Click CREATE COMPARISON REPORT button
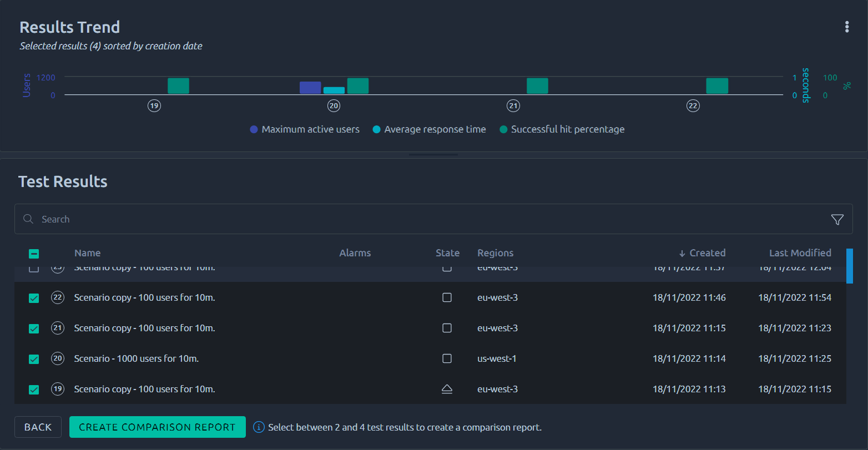The height and width of the screenshot is (450, 868). [158, 427]
